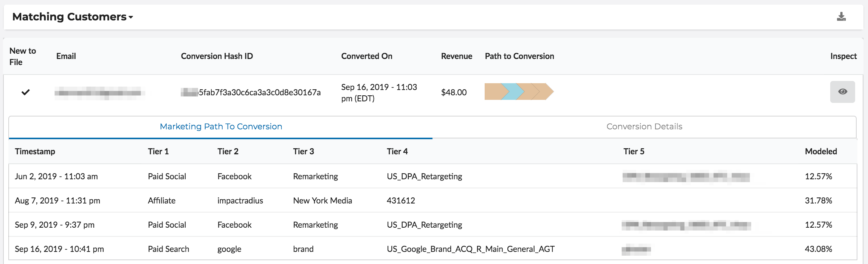Click the New to File checkmark
Screen dimensions: 868x264
[25, 92]
